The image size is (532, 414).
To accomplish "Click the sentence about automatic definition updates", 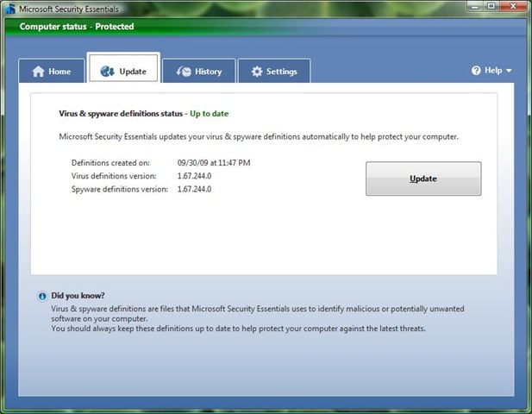I will click(x=259, y=137).
